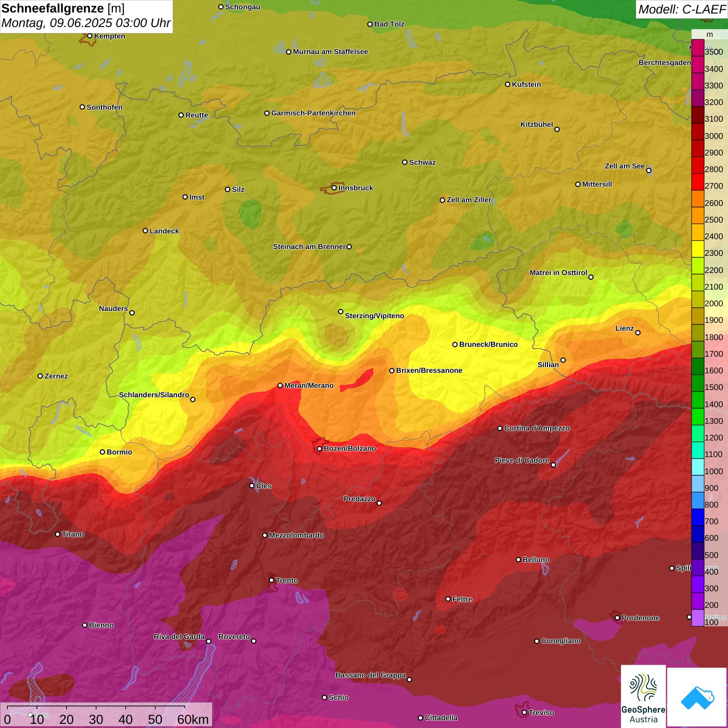Click the Landeck marker dot
This screenshot has width=728, height=728.
pyautogui.click(x=145, y=231)
